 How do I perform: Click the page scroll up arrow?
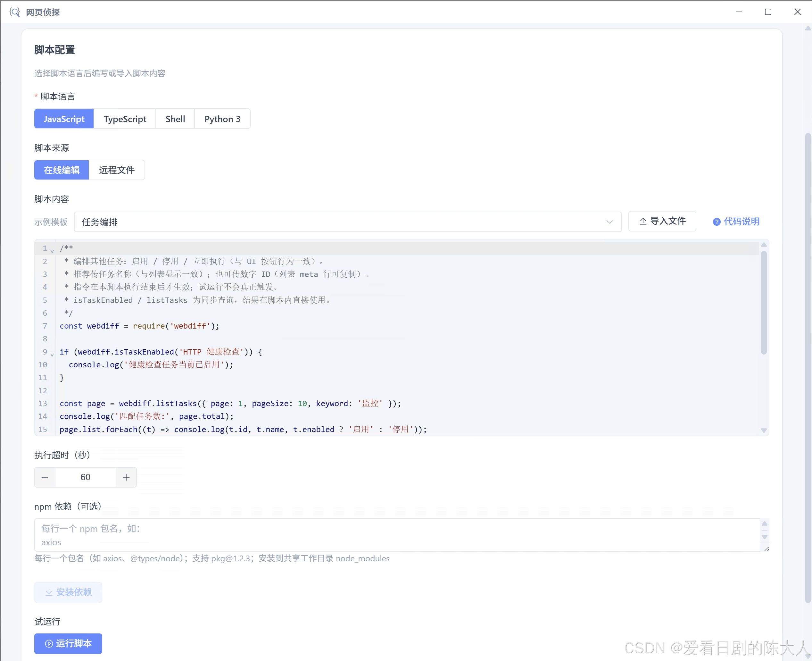click(808, 28)
